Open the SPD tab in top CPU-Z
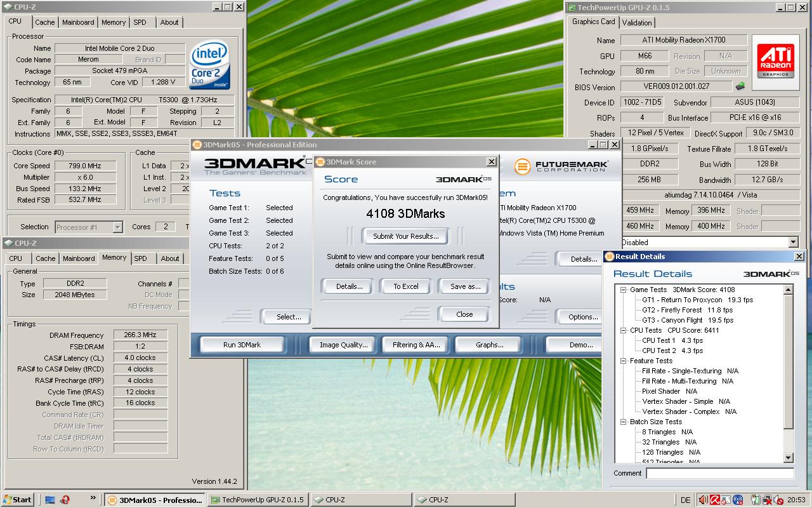This screenshot has width=812, height=508. [140, 22]
